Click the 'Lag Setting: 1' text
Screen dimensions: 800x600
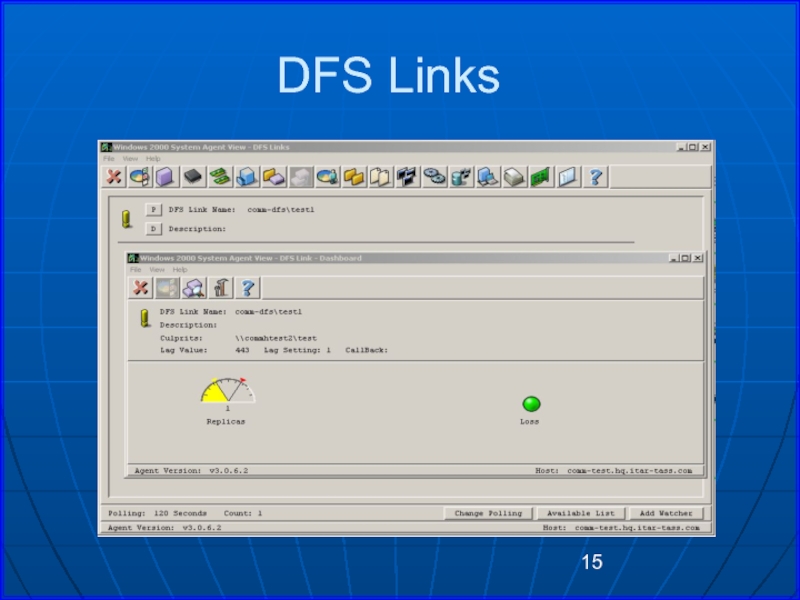(x=297, y=350)
